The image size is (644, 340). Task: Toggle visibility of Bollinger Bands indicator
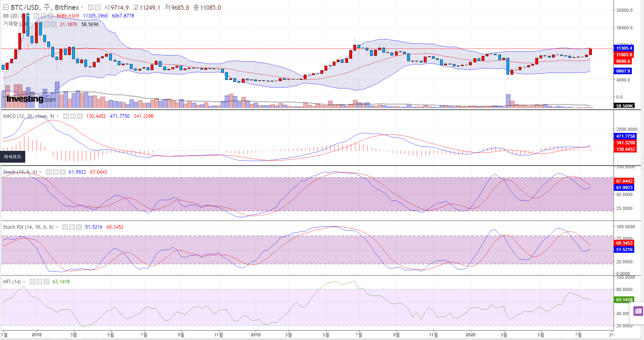click(x=37, y=16)
